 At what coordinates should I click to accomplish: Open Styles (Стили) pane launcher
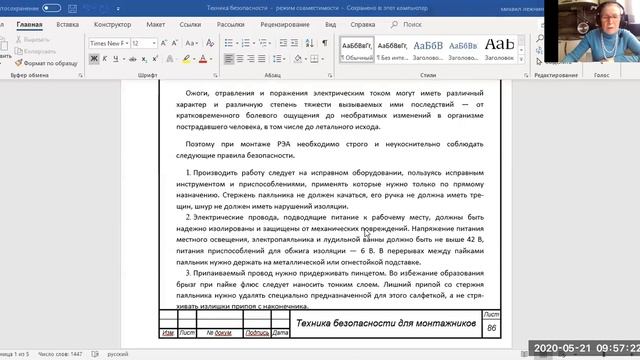click(x=526, y=76)
